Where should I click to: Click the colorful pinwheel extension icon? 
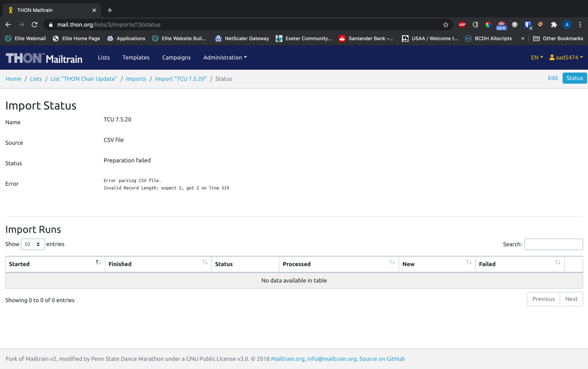(488, 25)
